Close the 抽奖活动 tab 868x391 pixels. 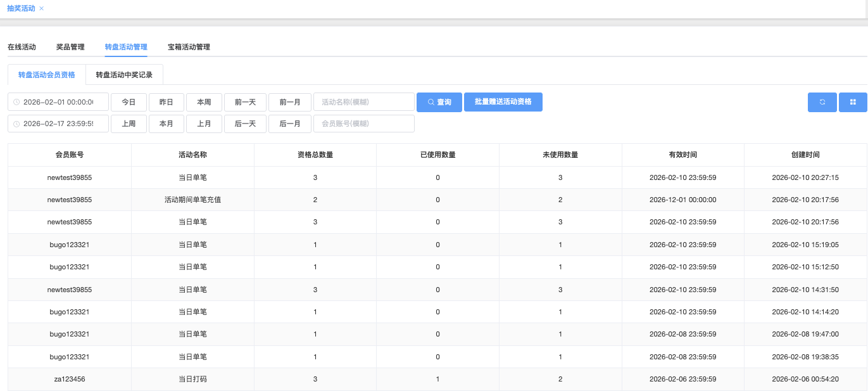click(42, 8)
